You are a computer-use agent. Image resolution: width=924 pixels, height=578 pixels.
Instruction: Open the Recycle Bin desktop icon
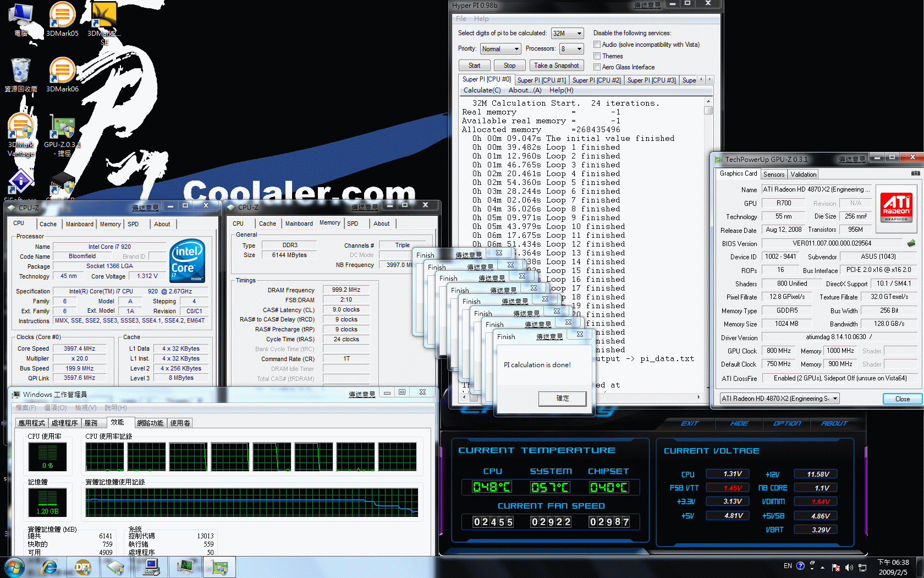coord(21,75)
